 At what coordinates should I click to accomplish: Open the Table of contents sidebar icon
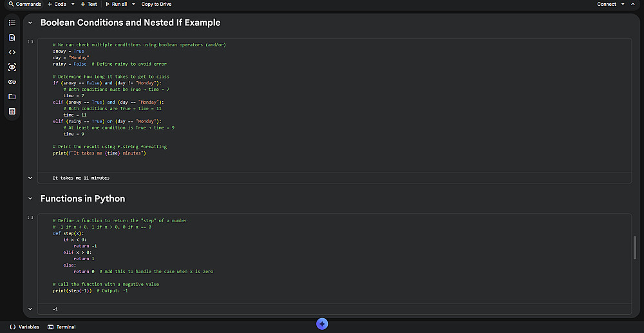click(x=12, y=23)
